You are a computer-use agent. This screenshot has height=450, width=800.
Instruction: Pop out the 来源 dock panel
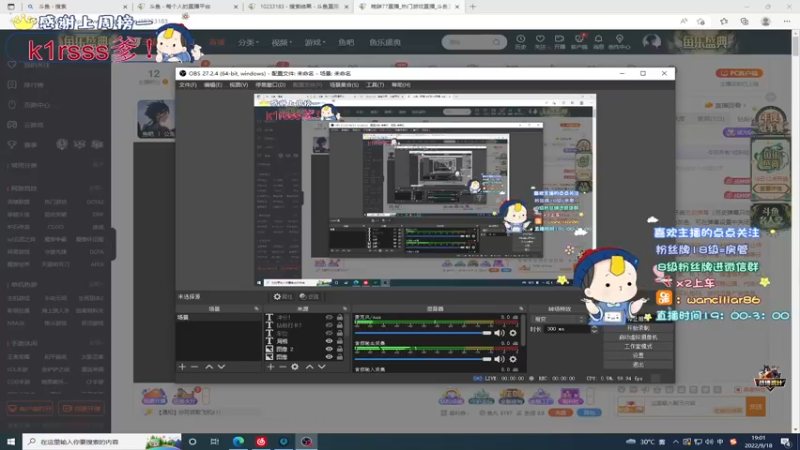pos(345,309)
